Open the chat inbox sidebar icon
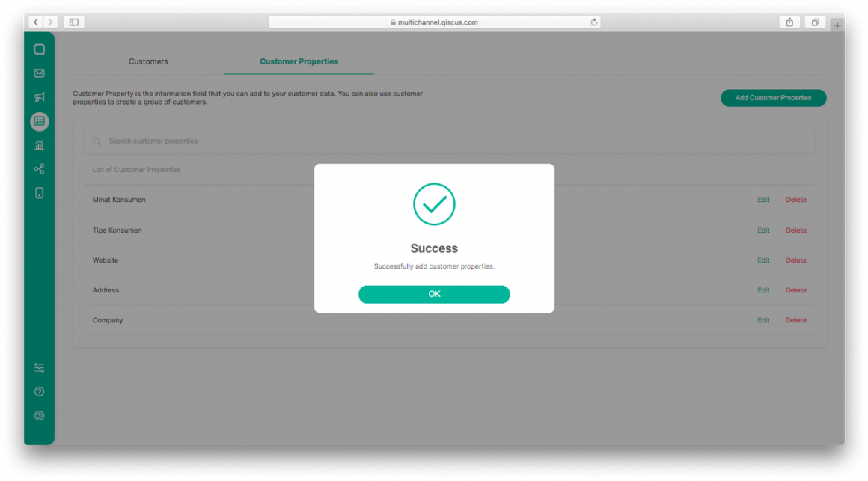Viewport: 868px width, 481px height. [39, 49]
